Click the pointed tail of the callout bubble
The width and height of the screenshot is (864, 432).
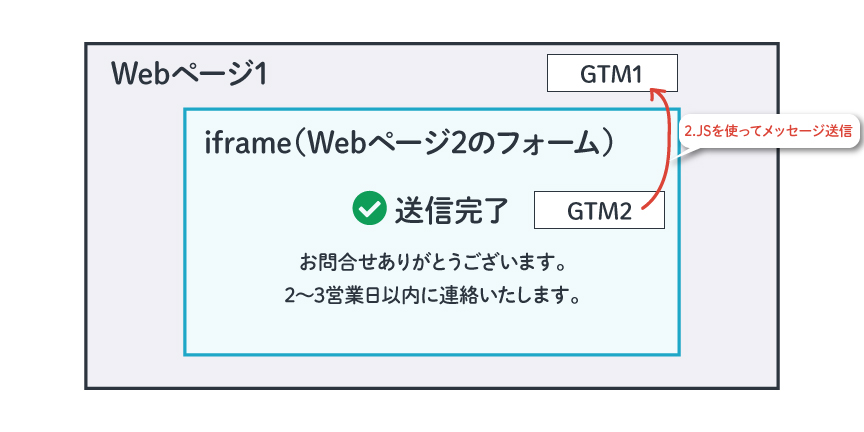pos(682,153)
